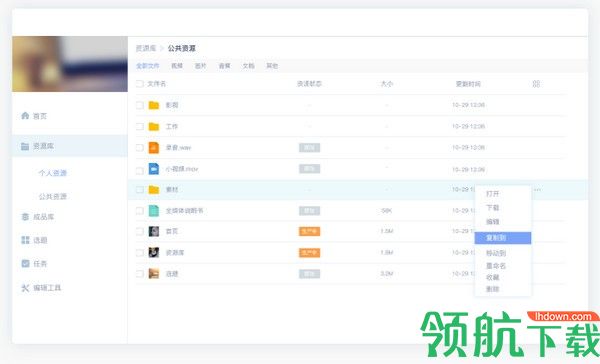Choose 删除 from the context menu

tap(492, 289)
